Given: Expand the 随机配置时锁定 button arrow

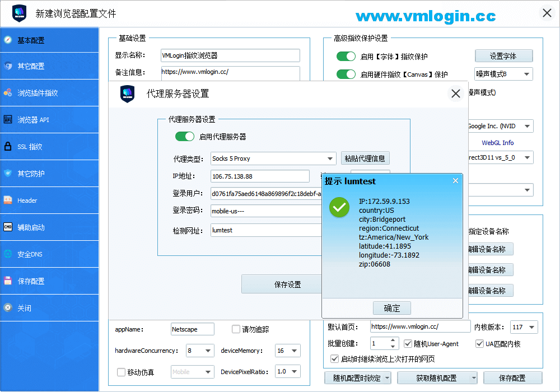Looking at the screenshot, I should pyautogui.click(x=387, y=378).
